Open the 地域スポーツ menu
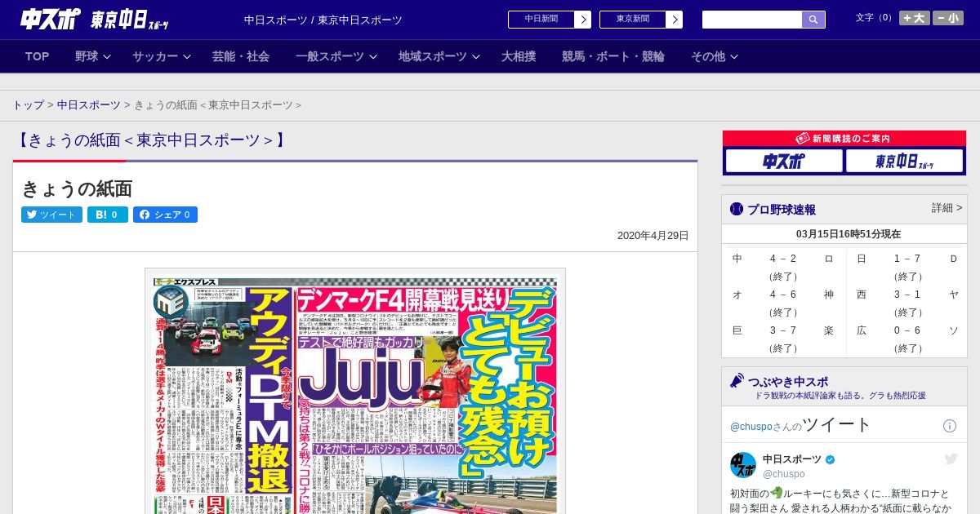980x514 pixels. (x=433, y=56)
